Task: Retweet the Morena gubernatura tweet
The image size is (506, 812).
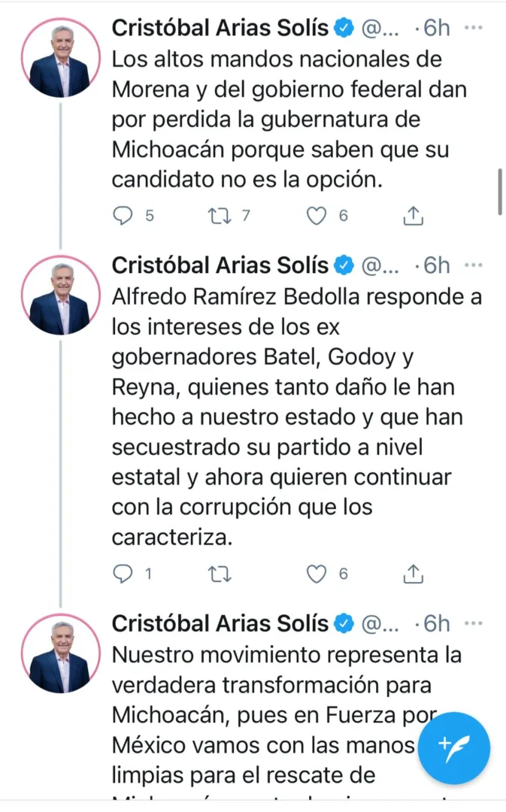Action: (220, 216)
